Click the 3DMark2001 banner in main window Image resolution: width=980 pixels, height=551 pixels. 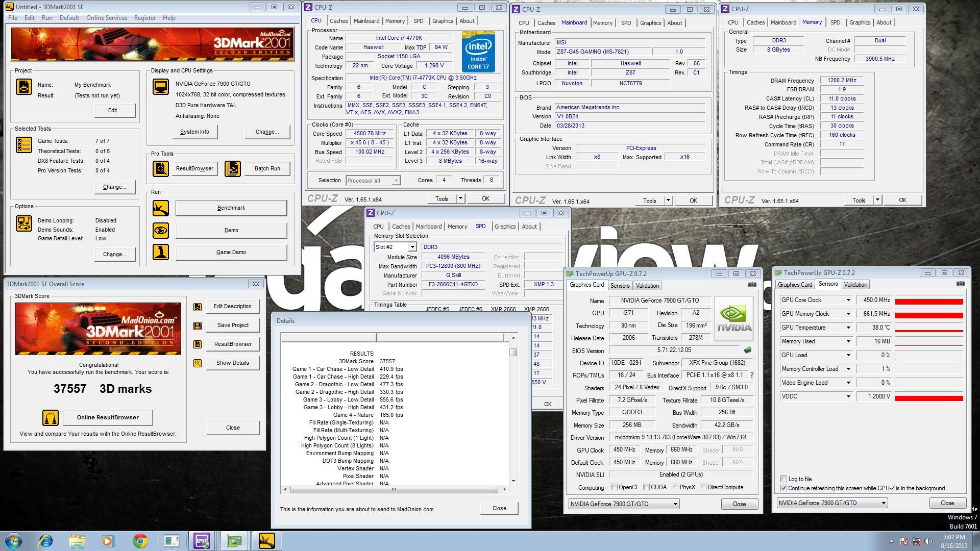click(153, 44)
